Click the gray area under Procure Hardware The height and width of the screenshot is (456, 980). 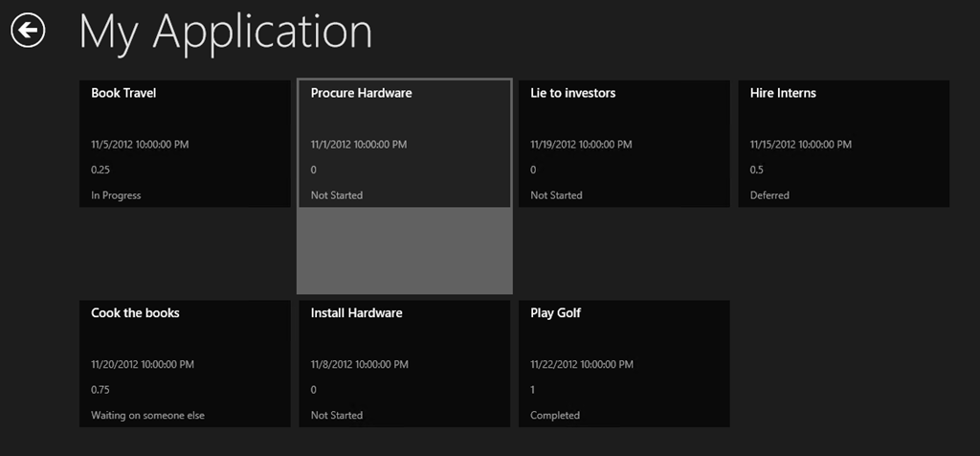(x=405, y=250)
